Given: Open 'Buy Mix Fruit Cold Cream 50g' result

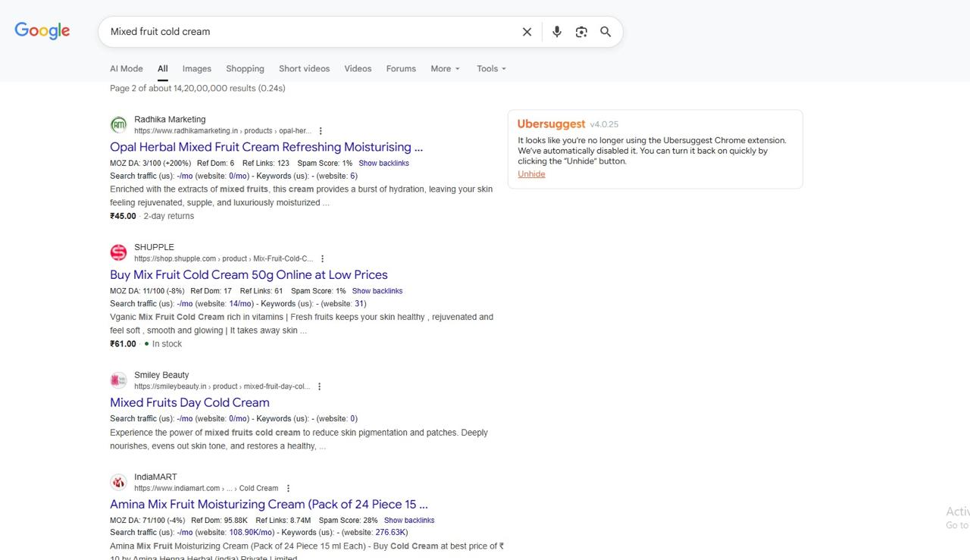Looking at the screenshot, I should 249,274.
